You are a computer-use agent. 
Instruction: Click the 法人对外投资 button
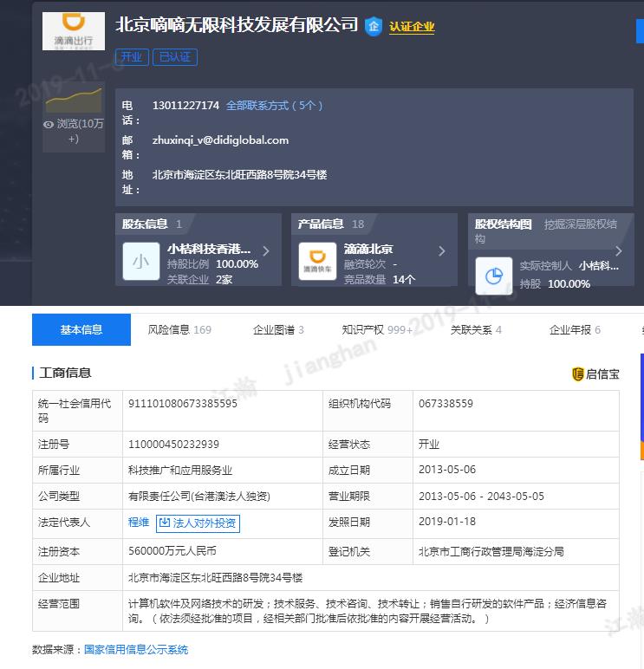[x=198, y=523]
